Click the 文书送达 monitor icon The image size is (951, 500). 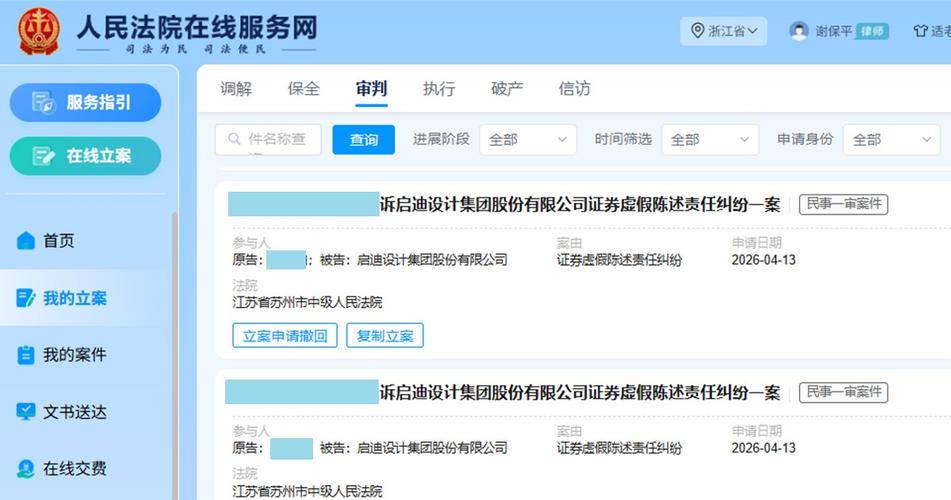26,411
